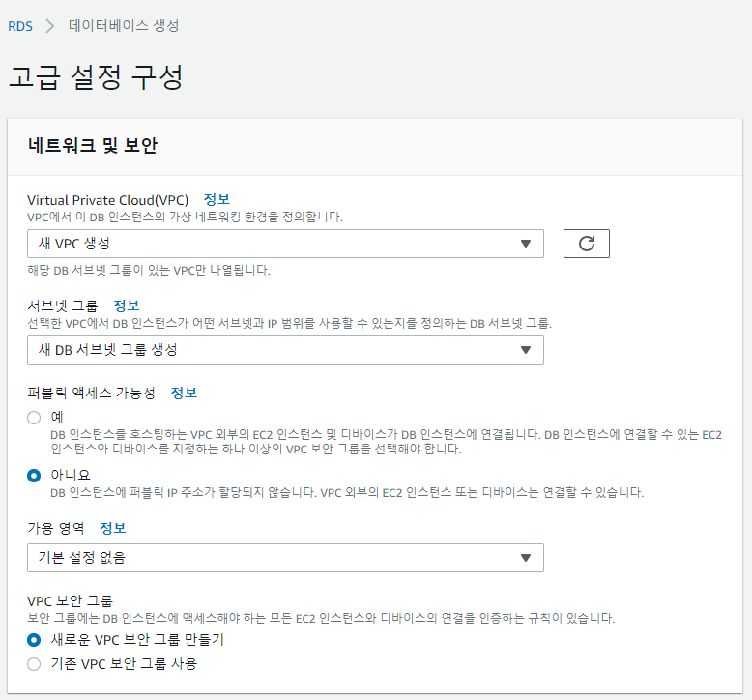This screenshot has width=752, height=700.
Task: Expand the 기본 설정 없음 availability zone dropdown
Action: pos(285,558)
